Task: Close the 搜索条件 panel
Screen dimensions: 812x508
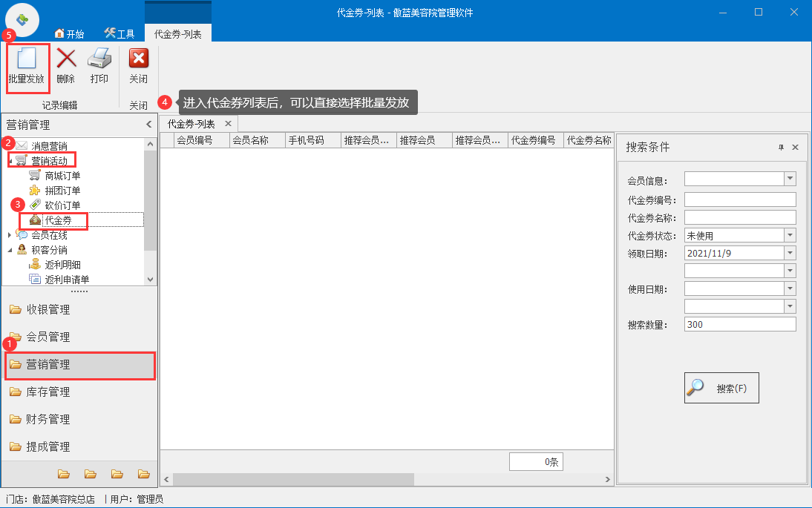Action: [796, 148]
